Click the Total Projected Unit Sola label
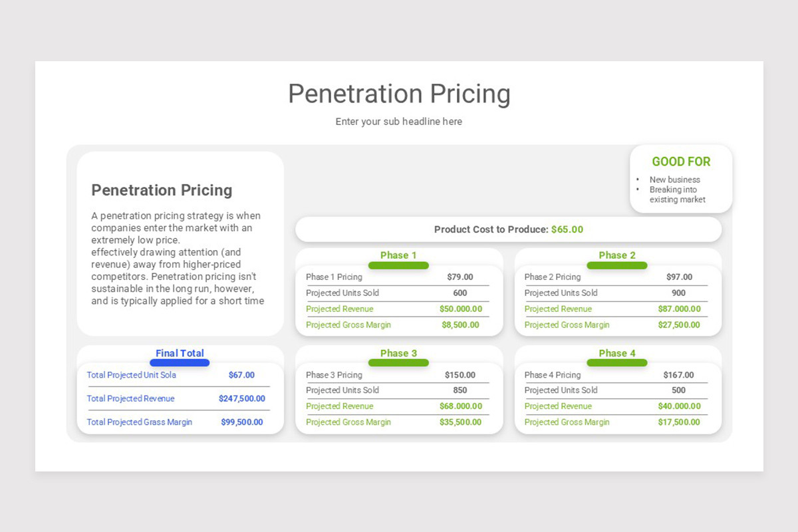The image size is (798, 532). click(132, 375)
